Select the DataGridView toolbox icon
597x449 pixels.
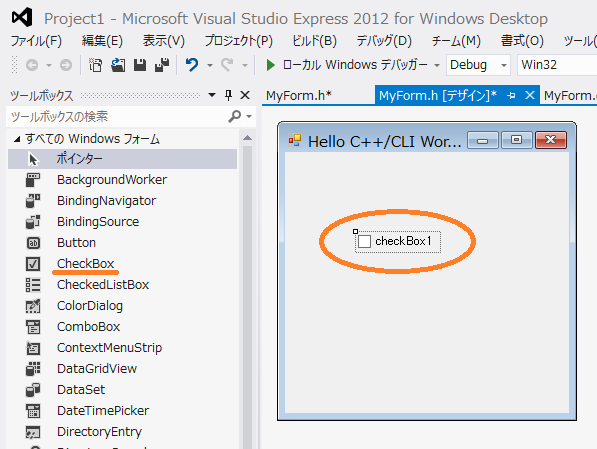[33, 369]
